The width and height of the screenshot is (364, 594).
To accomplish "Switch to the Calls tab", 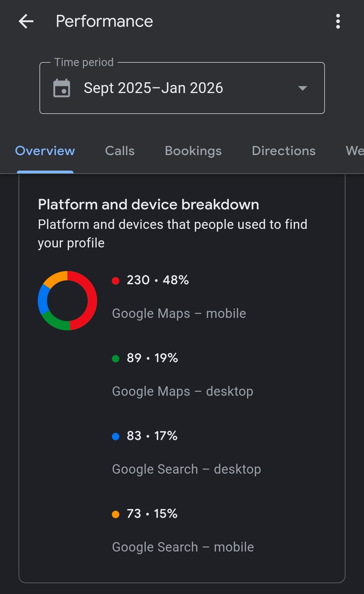I will 120,151.
